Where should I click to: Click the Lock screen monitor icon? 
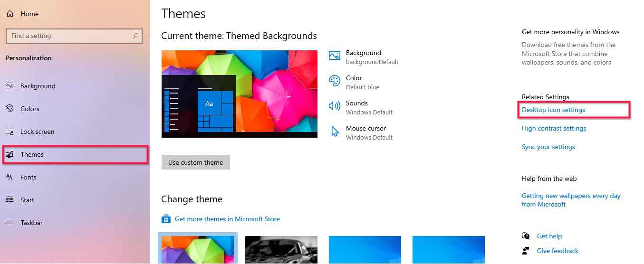click(10, 132)
